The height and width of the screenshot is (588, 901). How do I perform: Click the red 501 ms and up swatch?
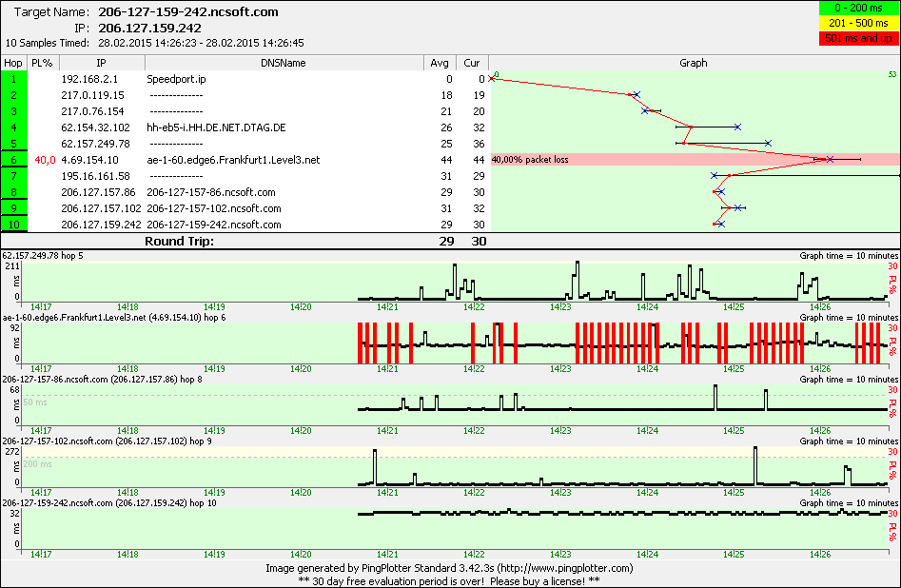pyautogui.click(x=854, y=37)
